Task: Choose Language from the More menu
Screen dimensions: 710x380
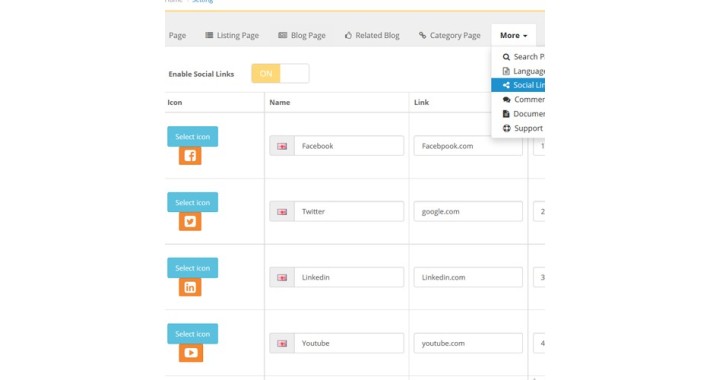Action: [518, 71]
